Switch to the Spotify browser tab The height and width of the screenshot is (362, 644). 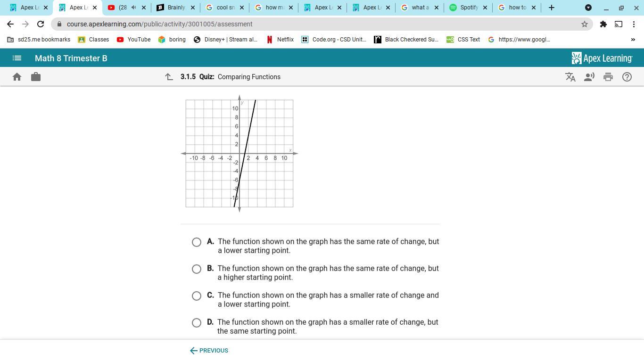coord(467,8)
